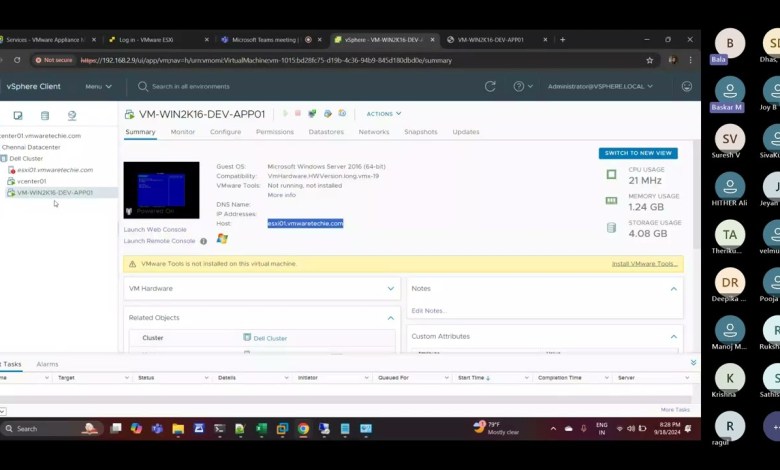780x470 pixels.
Task: Select esxi01.vmwaretechie.com in the inventory tree
Action: (55, 170)
